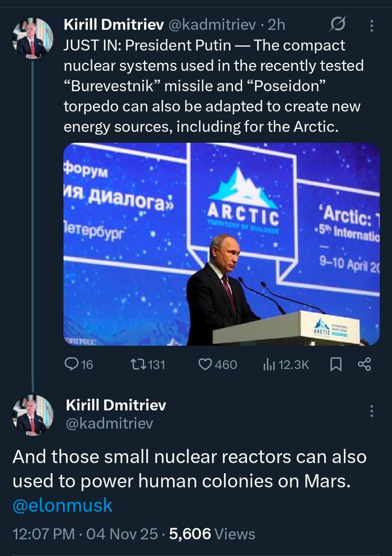Like the tweet with 460 hearts
The width and height of the screenshot is (392, 556).
(206, 364)
